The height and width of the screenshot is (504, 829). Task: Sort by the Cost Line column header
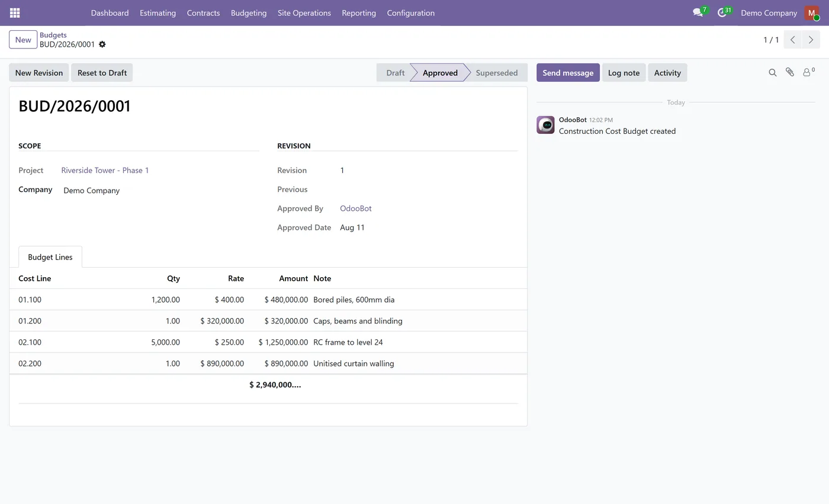tap(35, 278)
